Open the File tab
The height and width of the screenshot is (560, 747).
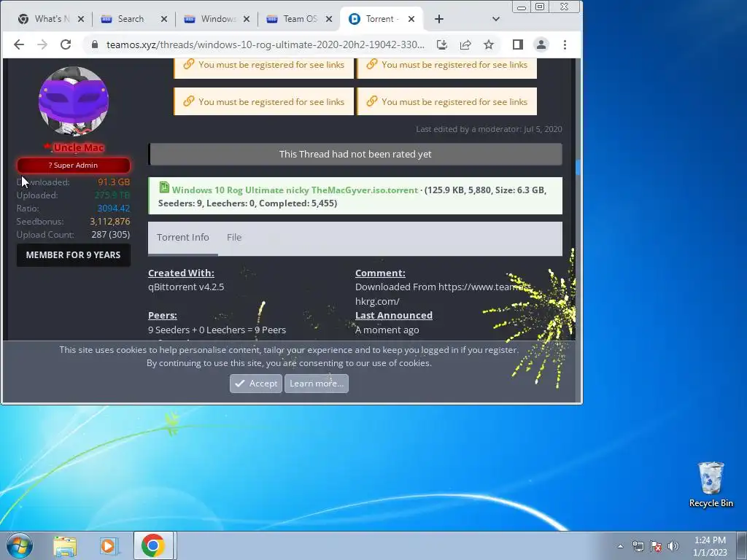click(234, 238)
